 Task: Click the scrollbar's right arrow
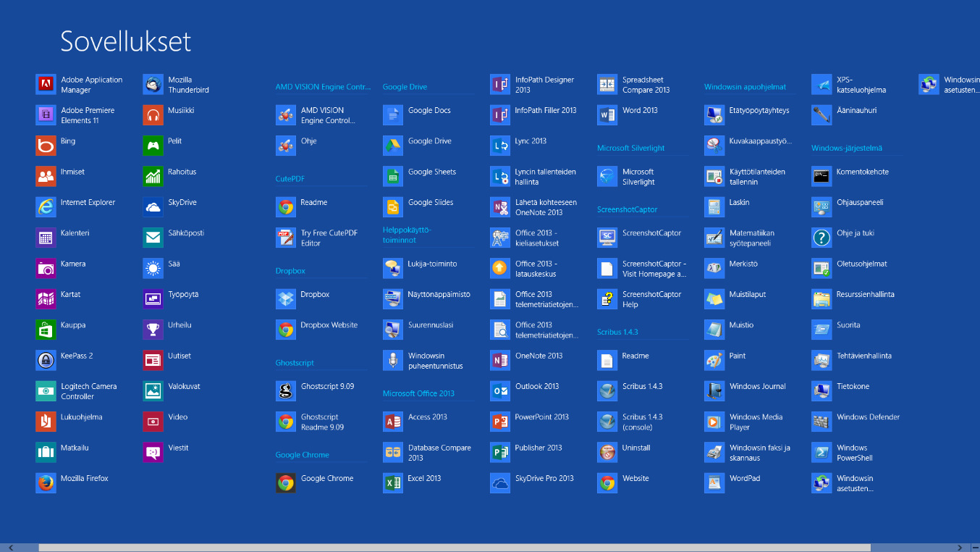click(960, 548)
